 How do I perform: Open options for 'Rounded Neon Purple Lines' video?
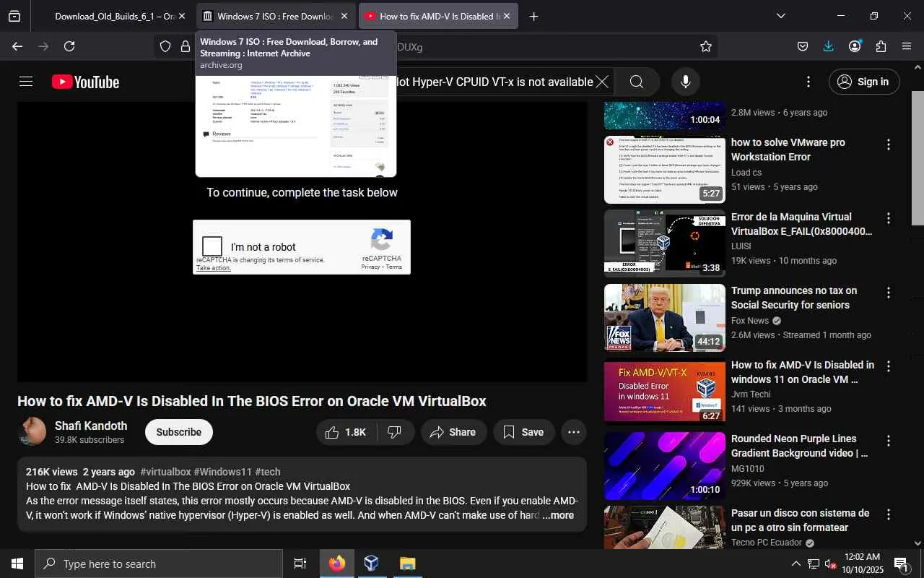tap(889, 441)
